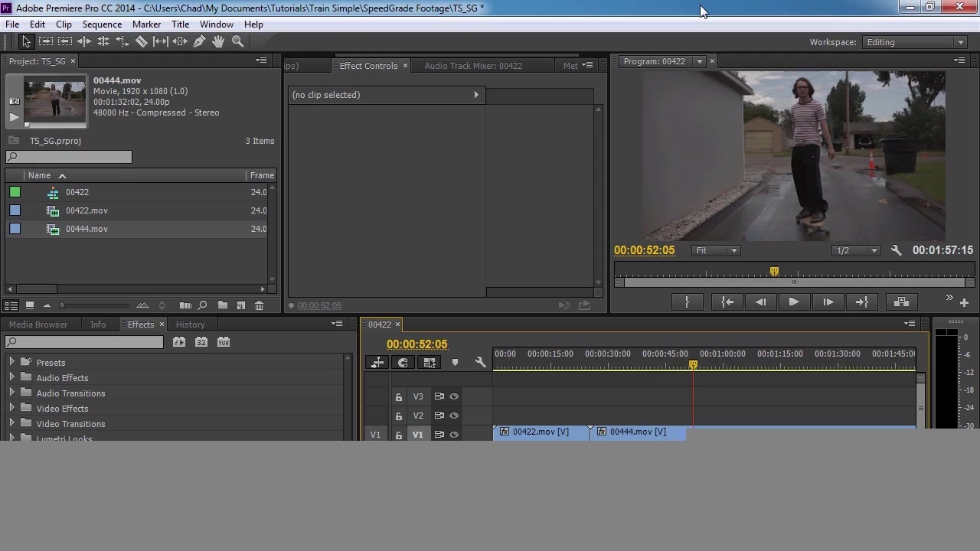Screen dimensions: 980x551
Task: Click Automate to Sequence icon
Action: click(x=185, y=305)
